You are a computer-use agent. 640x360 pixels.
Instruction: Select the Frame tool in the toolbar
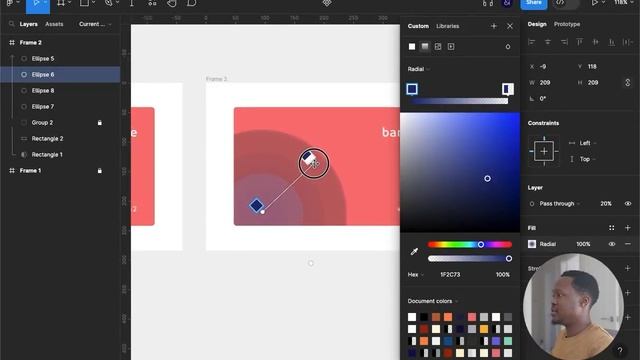(x=61, y=3)
